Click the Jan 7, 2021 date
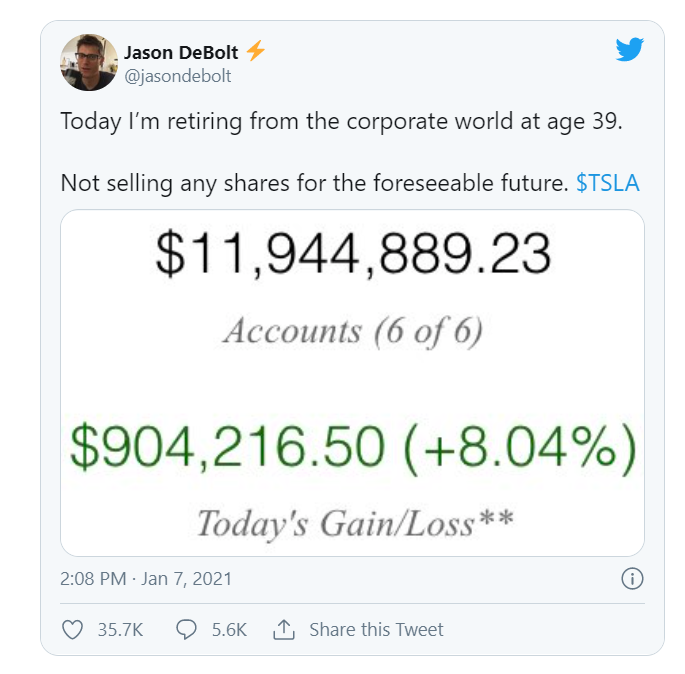Screen dimensions: 685x674 pyautogui.click(x=191, y=579)
